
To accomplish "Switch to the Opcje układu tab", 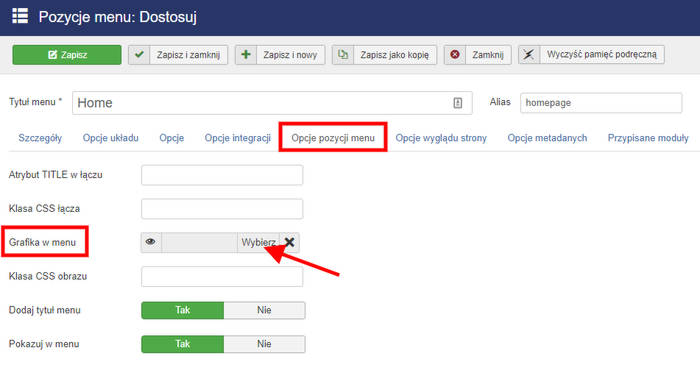I will (x=111, y=138).
